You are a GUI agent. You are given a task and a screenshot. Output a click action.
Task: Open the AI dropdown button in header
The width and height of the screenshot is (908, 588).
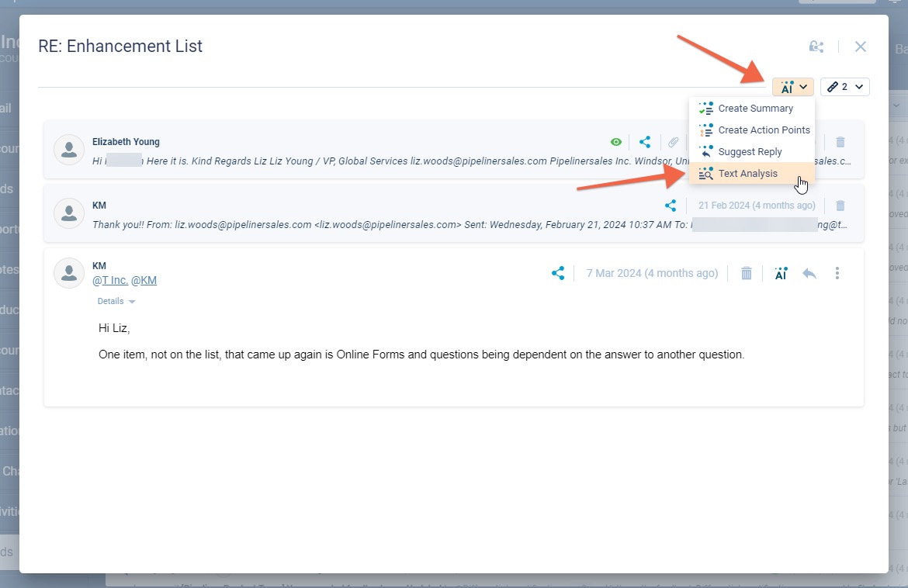pos(792,87)
